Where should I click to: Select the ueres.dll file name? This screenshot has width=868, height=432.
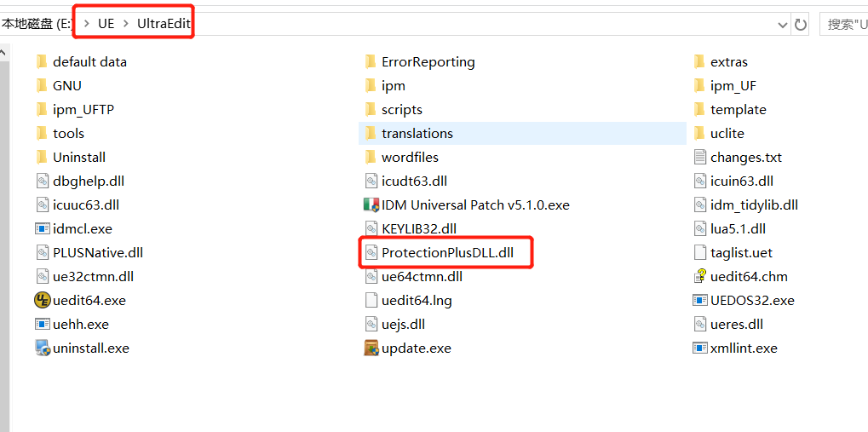point(737,325)
